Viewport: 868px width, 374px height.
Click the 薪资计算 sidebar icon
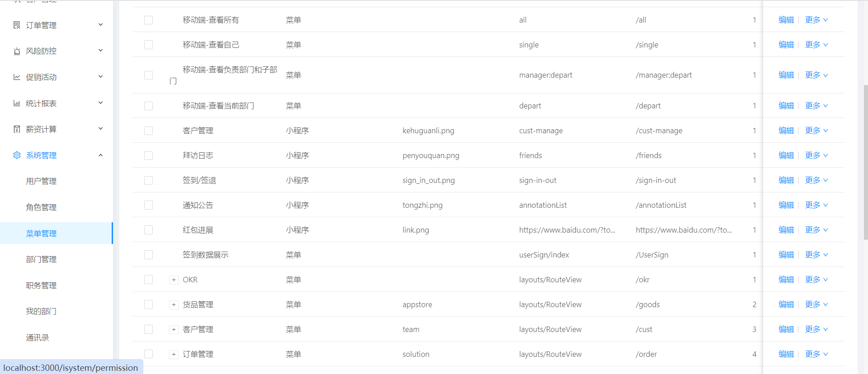coord(17,129)
